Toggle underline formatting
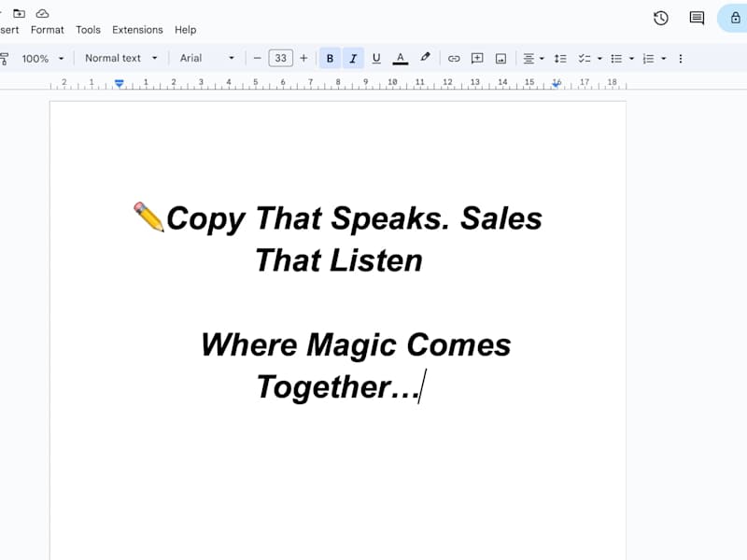This screenshot has width=747, height=560. (x=376, y=58)
